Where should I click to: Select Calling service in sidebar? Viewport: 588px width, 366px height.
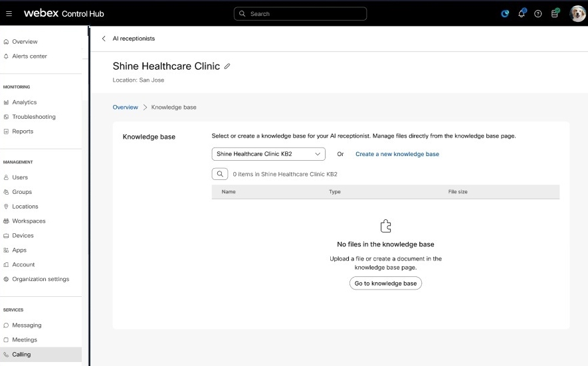pyautogui.click(x=41, y=355)
